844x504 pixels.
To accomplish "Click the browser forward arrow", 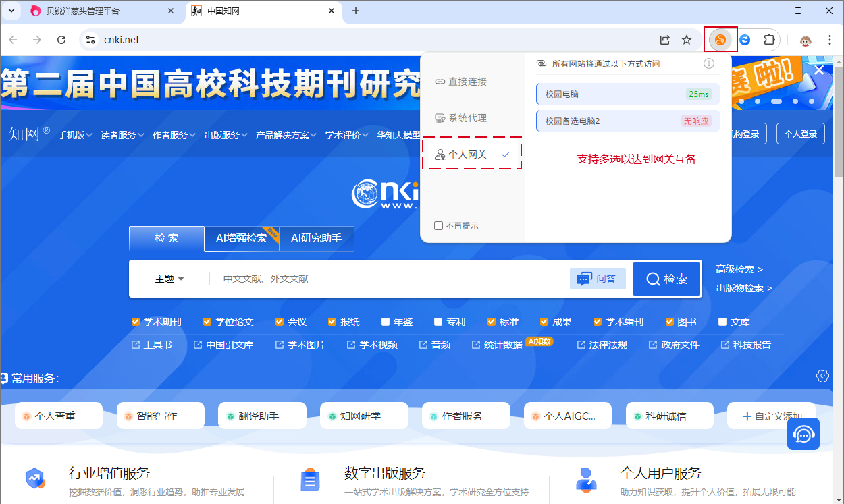I will (x=37, y=40).
